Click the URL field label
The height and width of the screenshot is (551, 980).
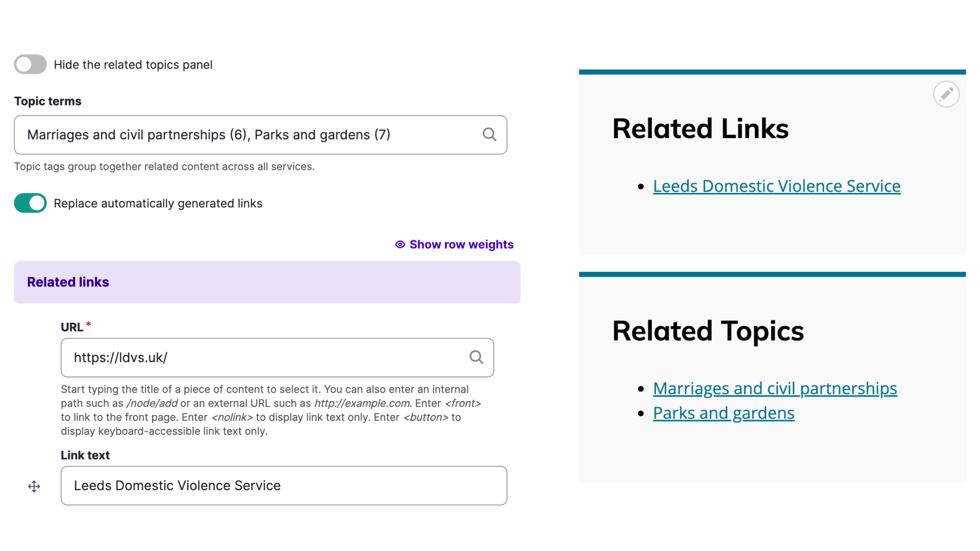click(x=72, y=327)
